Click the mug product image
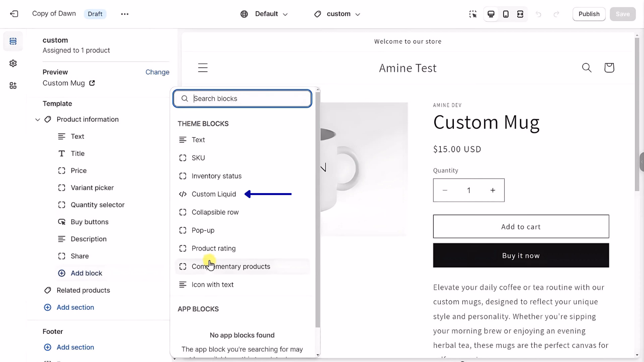Viewport: 644px width, 362px height. [364, 169]
